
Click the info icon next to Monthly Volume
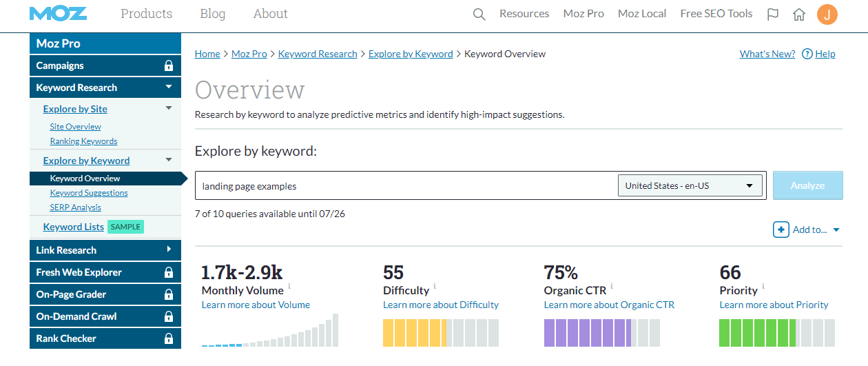pyautogui.click(x=289, y=286)
